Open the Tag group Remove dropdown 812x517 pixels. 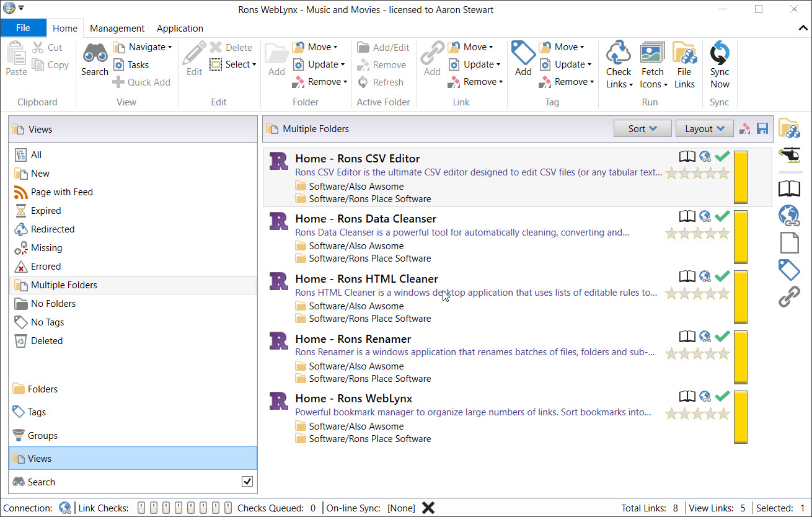567,82
